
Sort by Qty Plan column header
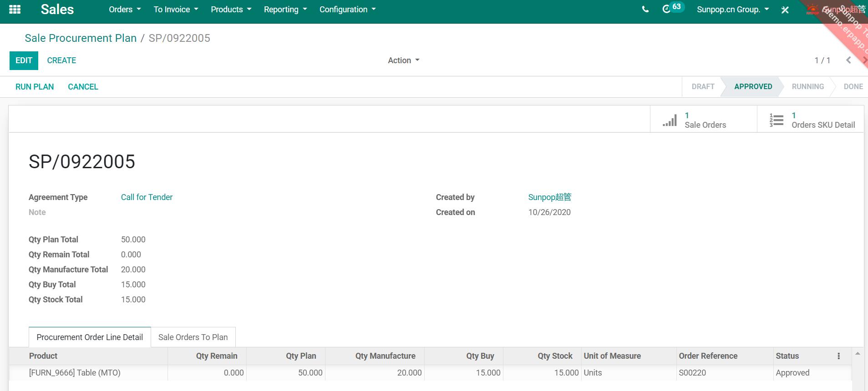tap(286, 356)
